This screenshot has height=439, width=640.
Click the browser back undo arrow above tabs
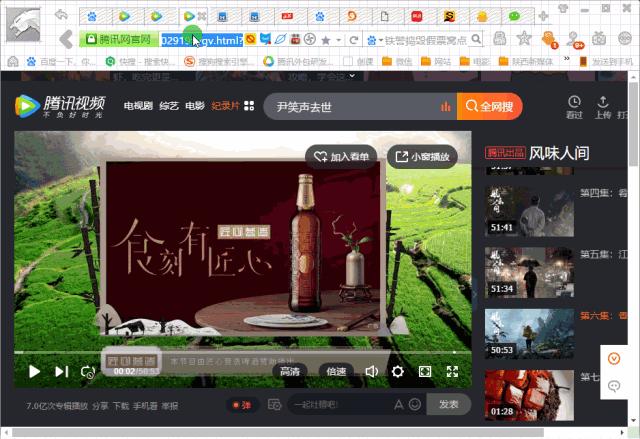tap(62, 15)
